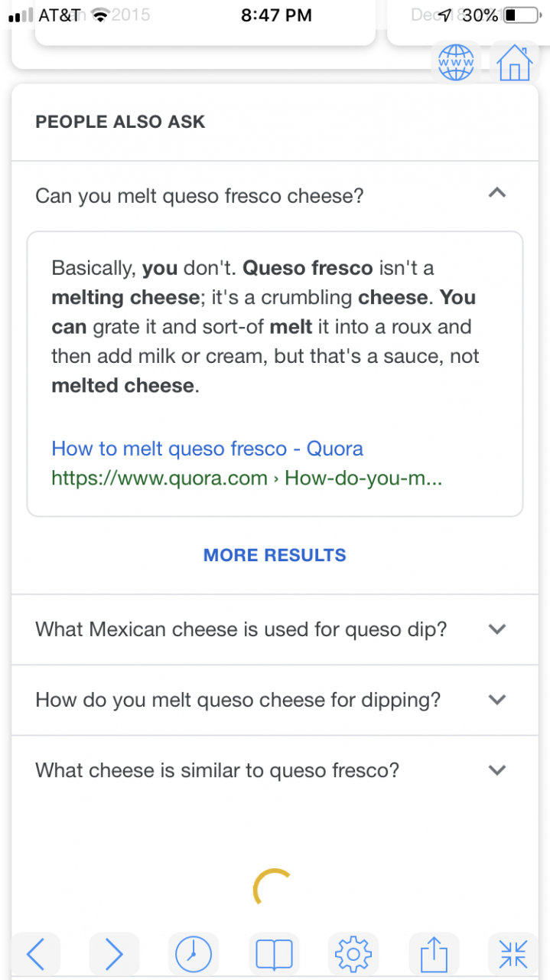Image resolution: width=550 pixels, height=980 pixels.
Task: Tap the PEOPLE ALSO ASK heading
Action: [x=120, y=122]
